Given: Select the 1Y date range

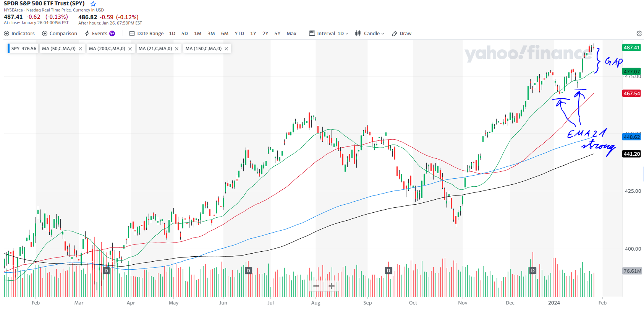Looking at the screenshot, I should 253,34.
